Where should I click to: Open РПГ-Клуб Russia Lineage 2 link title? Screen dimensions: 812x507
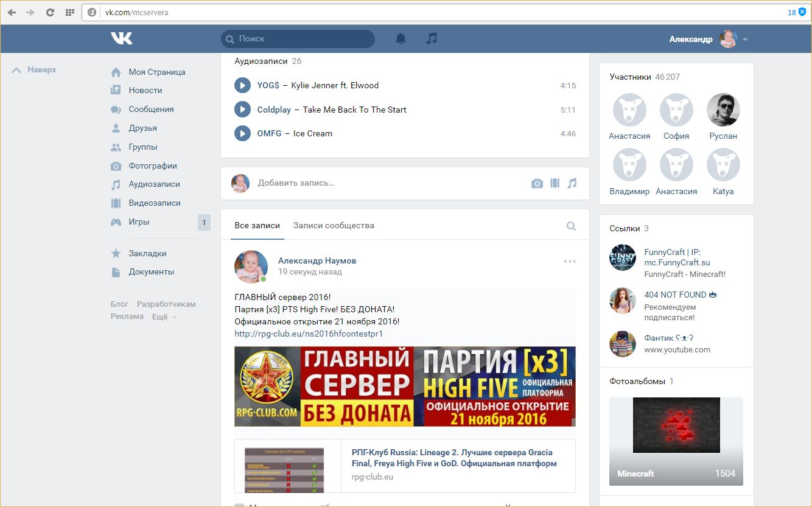click(x=454, y=458)
